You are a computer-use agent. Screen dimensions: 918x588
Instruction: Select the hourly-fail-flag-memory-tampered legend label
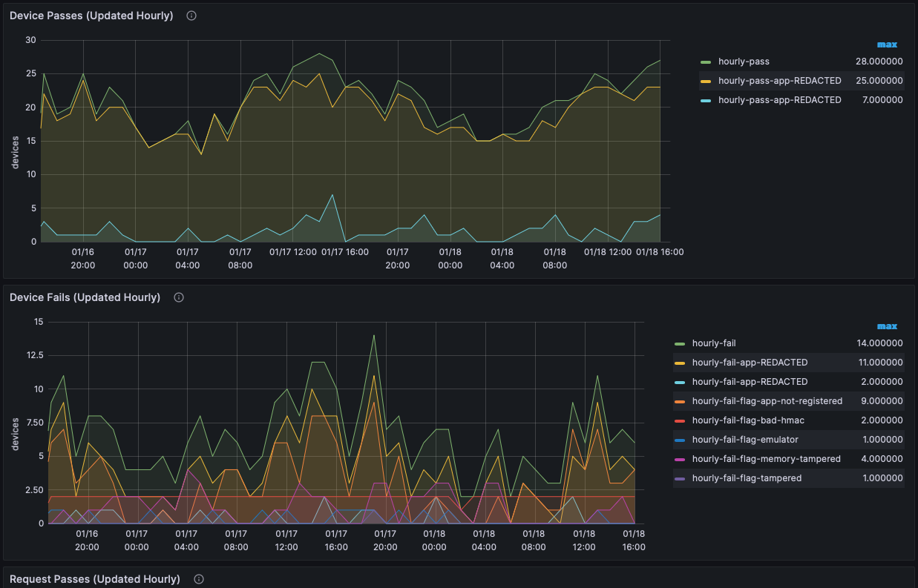click(766, 459)
